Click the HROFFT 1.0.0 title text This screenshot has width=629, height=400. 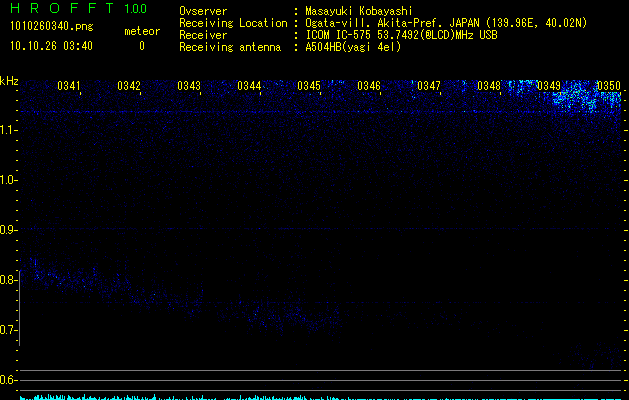tap(79, 8)
